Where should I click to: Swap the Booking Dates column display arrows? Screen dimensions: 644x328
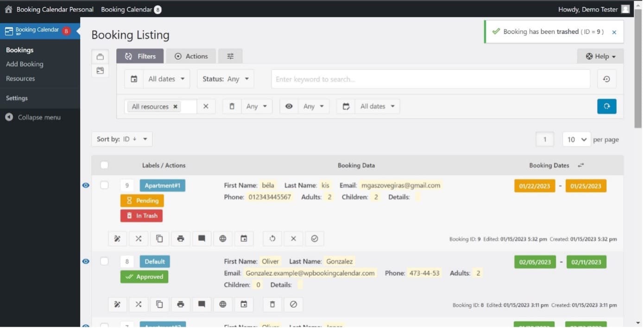581,165
